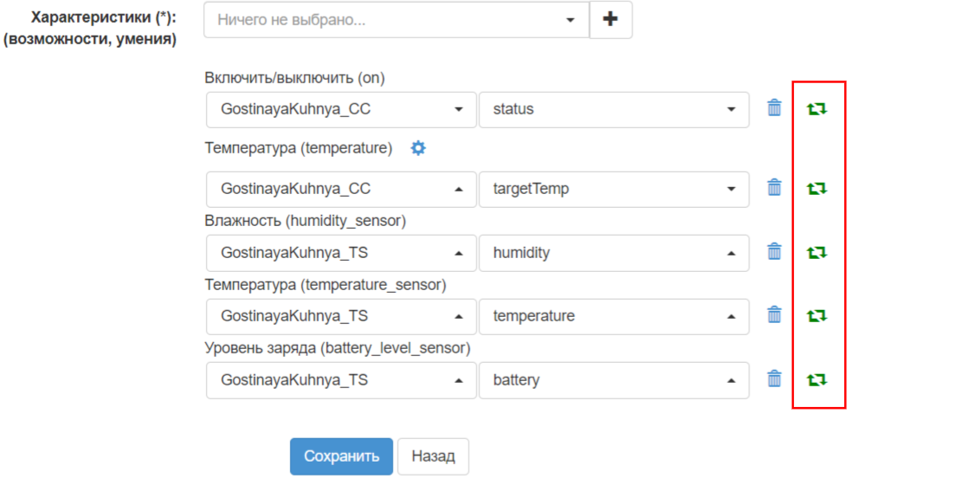Click green sync icon for targetTemp row
This screenshot has width=980, height=485.
coord(816,188)
